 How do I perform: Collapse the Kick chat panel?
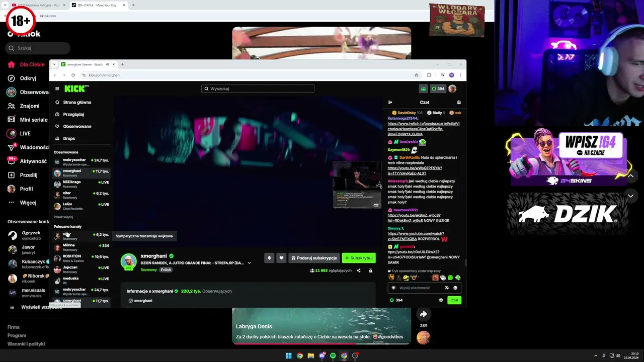(390, 102)
